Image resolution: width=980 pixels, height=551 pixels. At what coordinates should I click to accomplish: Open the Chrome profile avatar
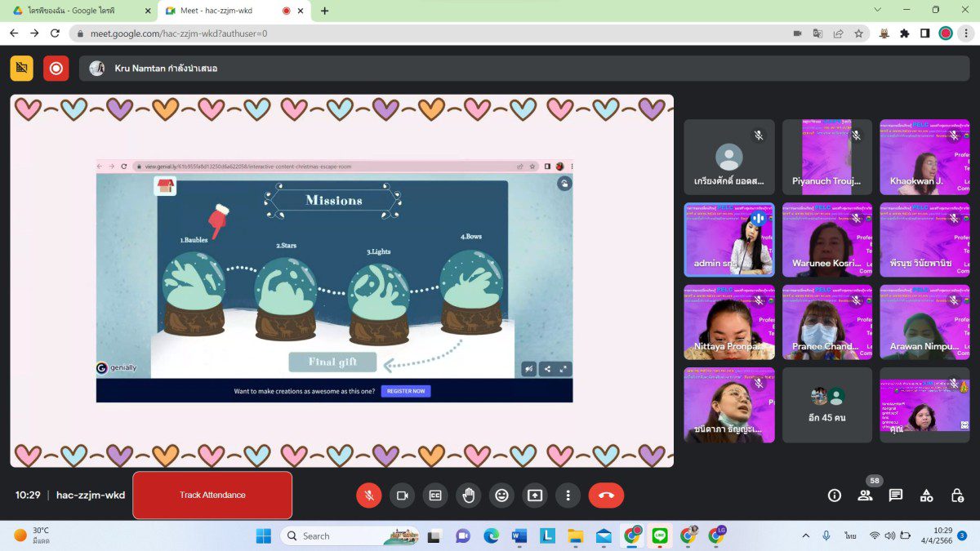[x=946, y=33]
